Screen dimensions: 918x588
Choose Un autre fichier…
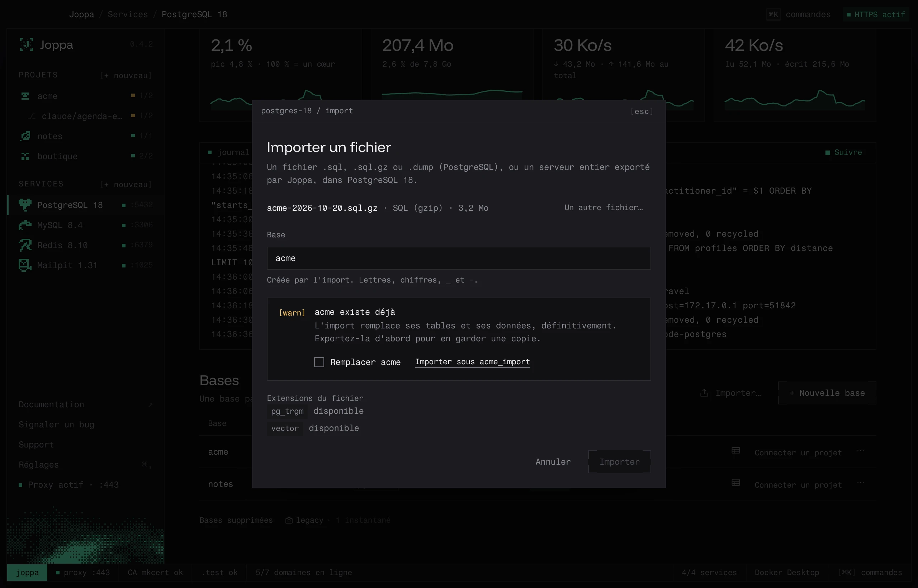point(604,207)
